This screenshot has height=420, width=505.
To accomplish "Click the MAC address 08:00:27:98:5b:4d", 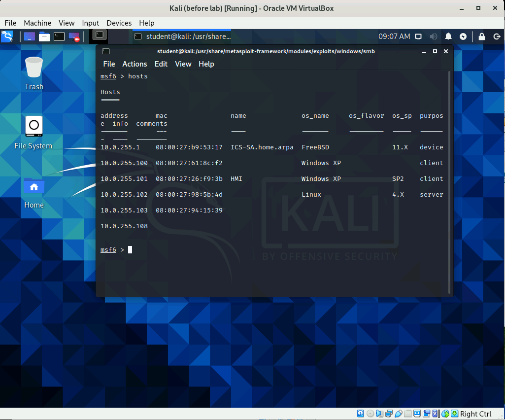I will [x=189, y=195].
